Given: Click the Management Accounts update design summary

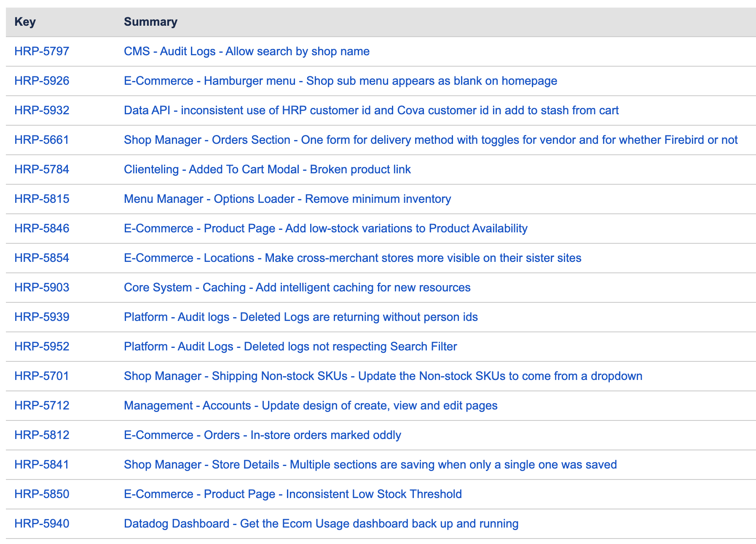Looking at the screenshot, I should (311, 406).
